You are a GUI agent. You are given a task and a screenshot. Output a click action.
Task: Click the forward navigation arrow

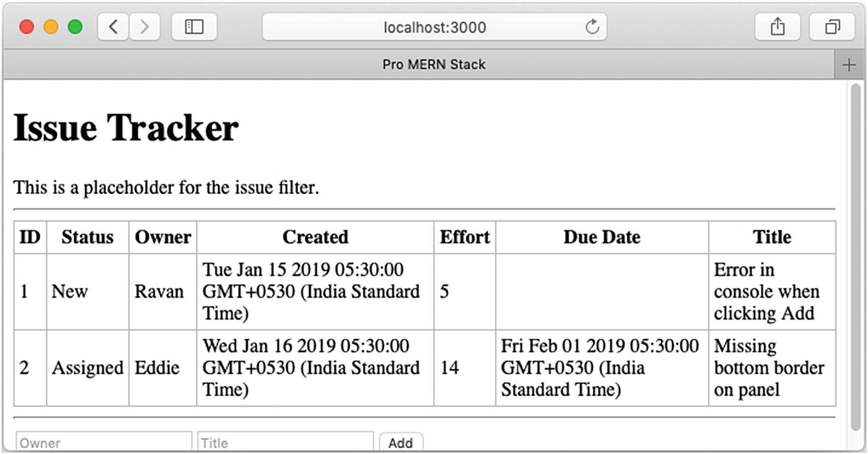(x=144, y=27)
